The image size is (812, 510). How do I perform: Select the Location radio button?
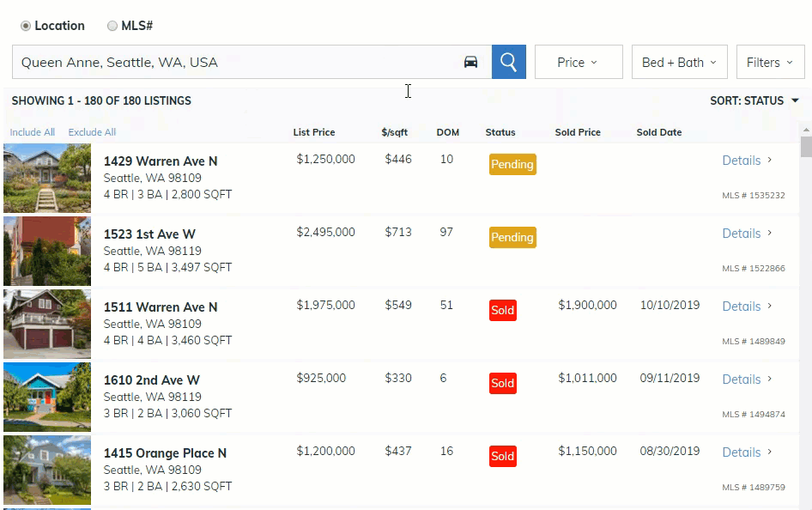26,26
